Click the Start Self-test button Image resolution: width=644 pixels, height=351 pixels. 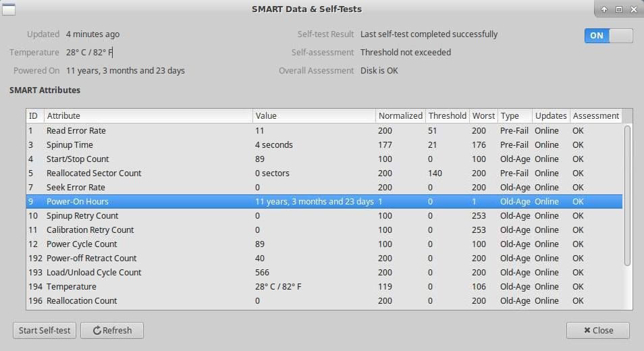[x=45, y=330]
